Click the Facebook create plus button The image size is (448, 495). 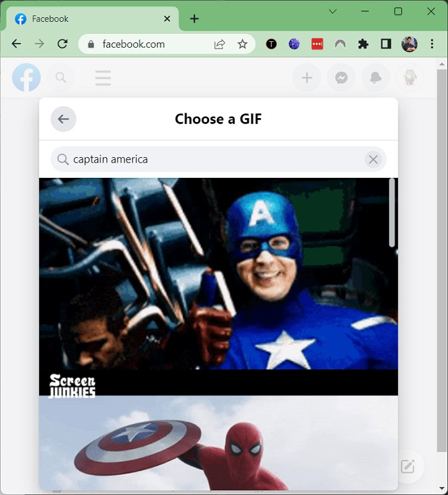(x=307, y=78)
